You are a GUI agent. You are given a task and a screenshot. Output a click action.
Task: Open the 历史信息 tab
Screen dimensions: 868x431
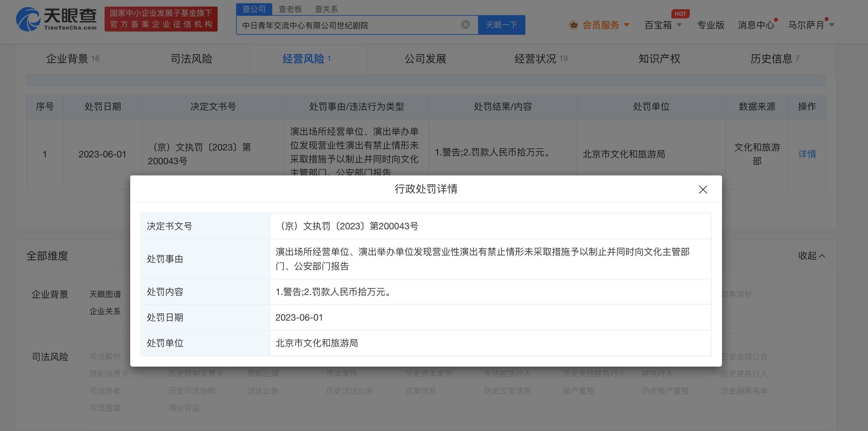click(x=774, y=58)
